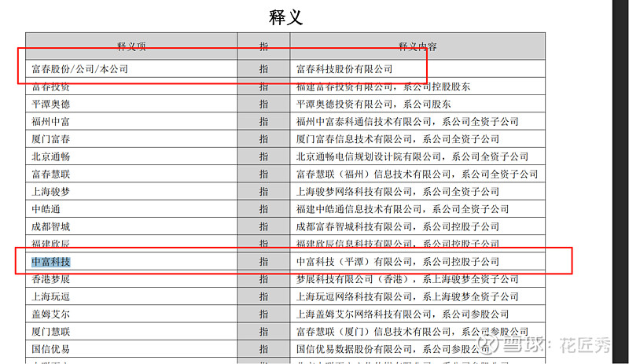Click 平潭奥德投资有限公司，系公司股东
The width and height of the screenshot is (629, 364).
pyautogui.click(x=373, y=105)
